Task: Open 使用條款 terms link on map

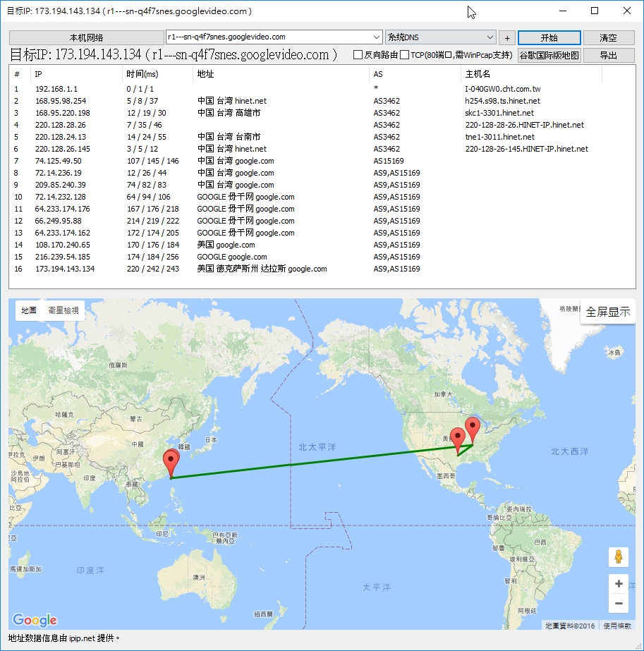Action: tap(617, 626)
